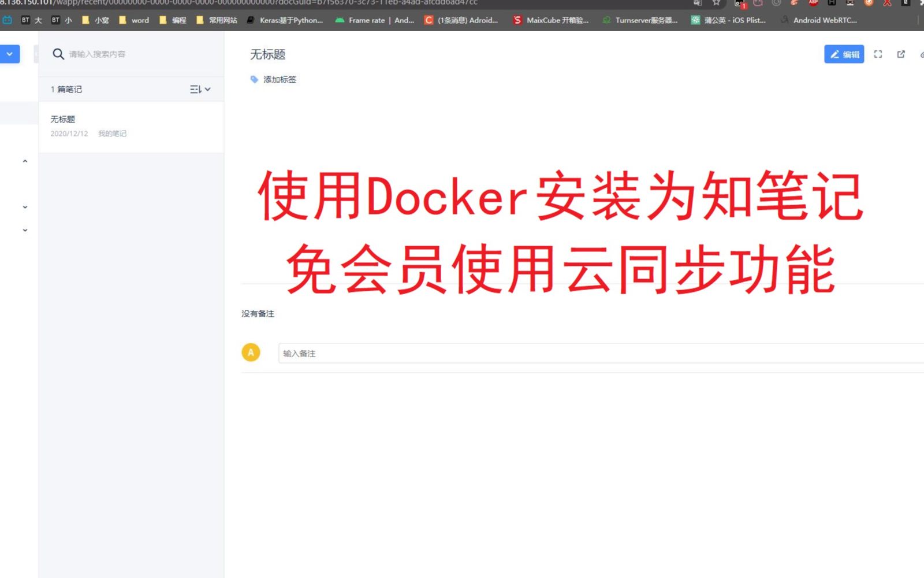Open the Android WebRTC bookmark
The image size is (924, 578).
coord(818,20)
